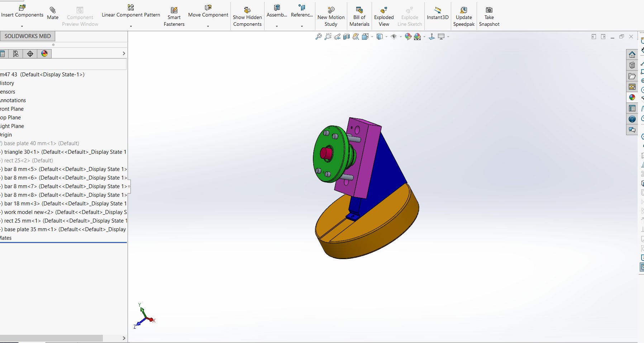Activate the Move Component tool
Viewport: 644px width, 343px height.
pyautogui.click(x=208, y=11)
